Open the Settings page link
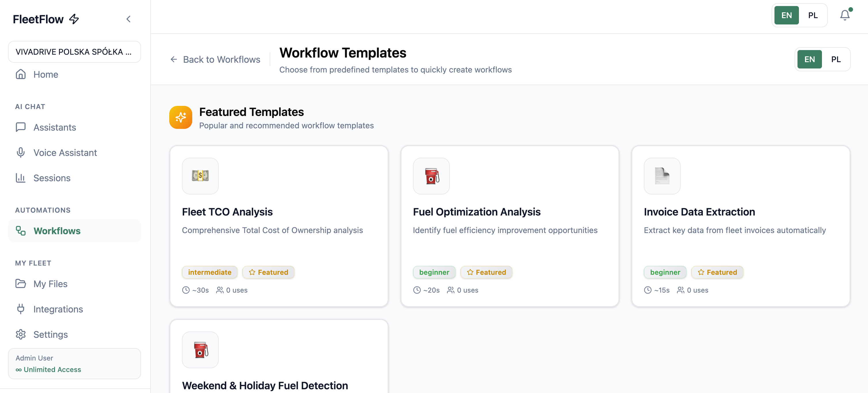 pyautogui.click(x=51, y=334)
